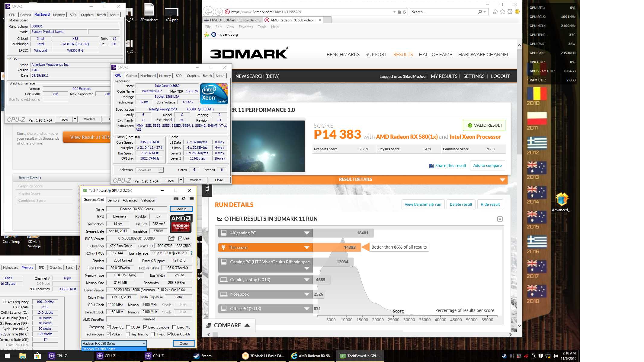Click the Add to compare button
The height and width of the screenshot is (362, 644).
click(487, 165)
